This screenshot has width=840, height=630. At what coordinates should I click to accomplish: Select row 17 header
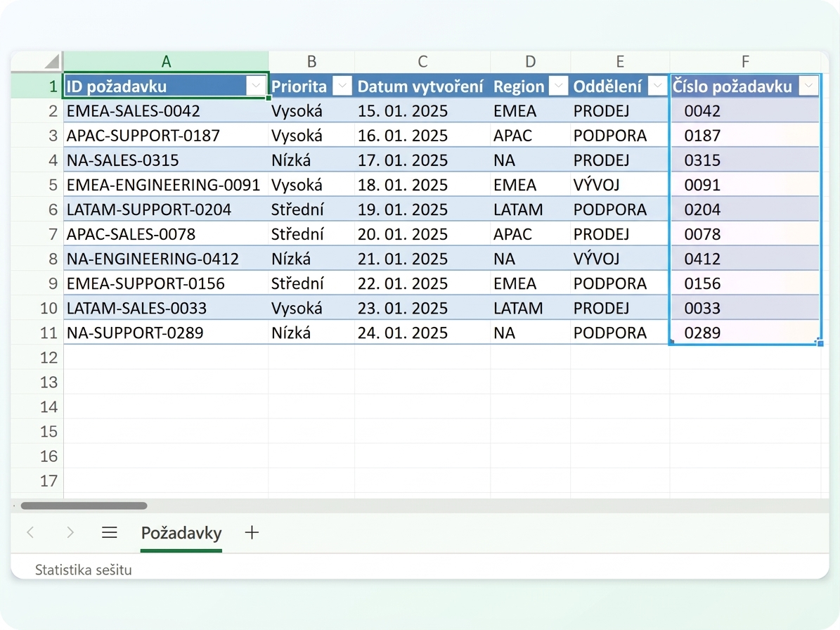(37, 480)
